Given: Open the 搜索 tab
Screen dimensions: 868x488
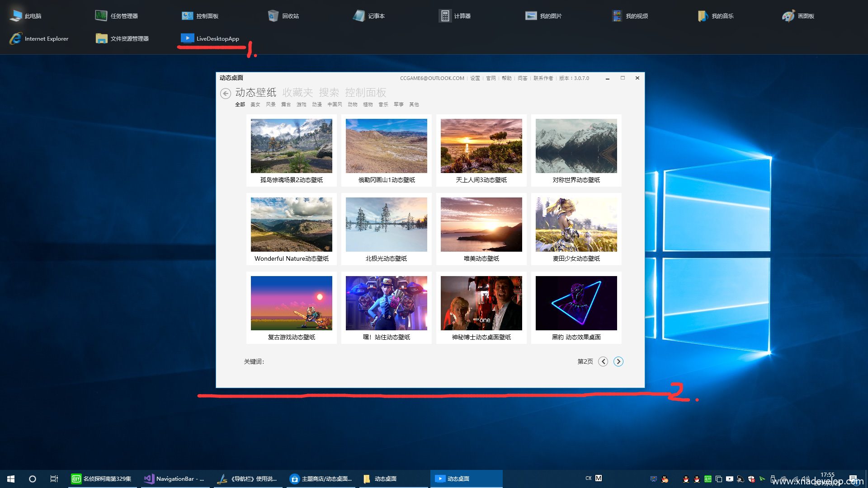Looking at the screenshot, I should pyautogui.click(x=329, y=93).
